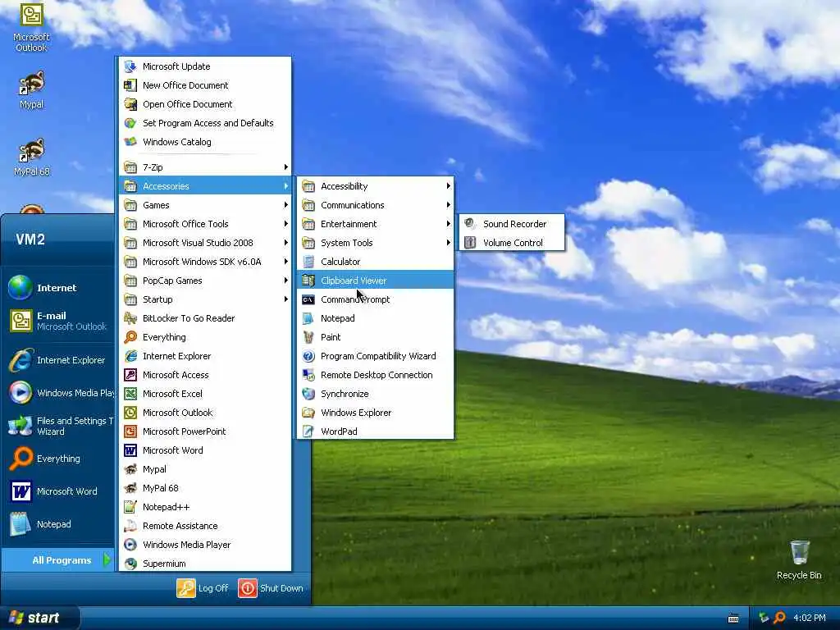Open the Entertainment submenu entry

376,224
